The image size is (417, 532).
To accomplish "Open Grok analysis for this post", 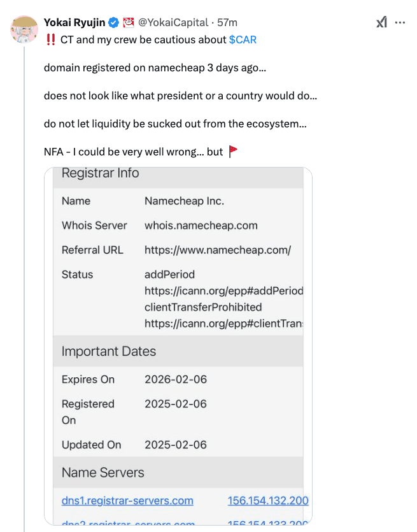I will (381, 22).
